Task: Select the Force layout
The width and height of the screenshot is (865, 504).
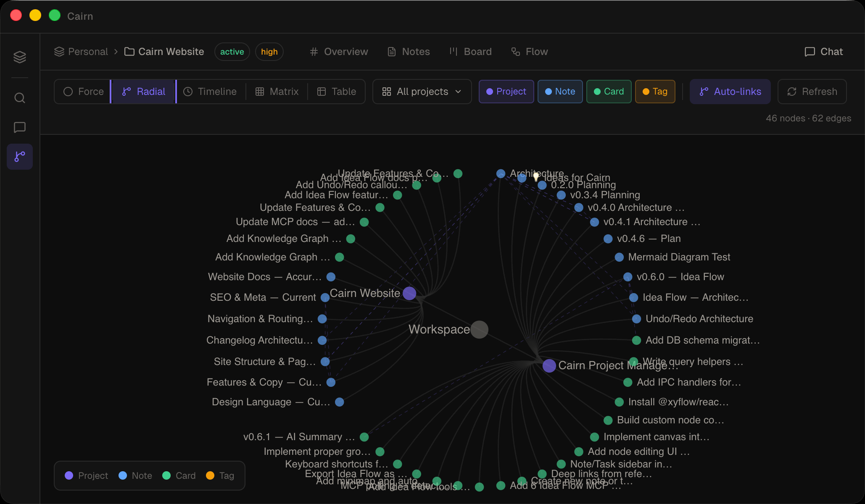Action: click(84, 92)
